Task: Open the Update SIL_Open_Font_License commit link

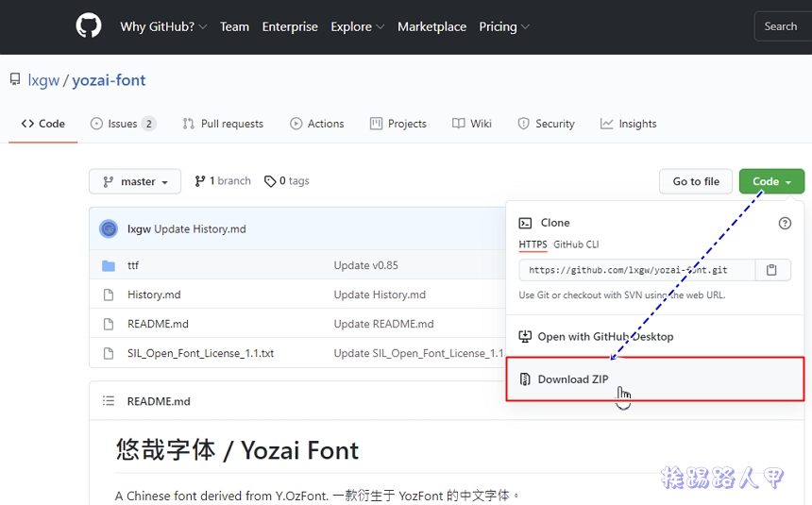Action: click(418, 353)
